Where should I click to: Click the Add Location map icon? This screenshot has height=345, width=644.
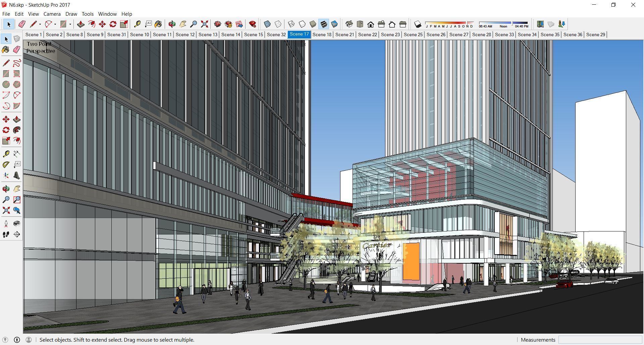click(540, 24)
